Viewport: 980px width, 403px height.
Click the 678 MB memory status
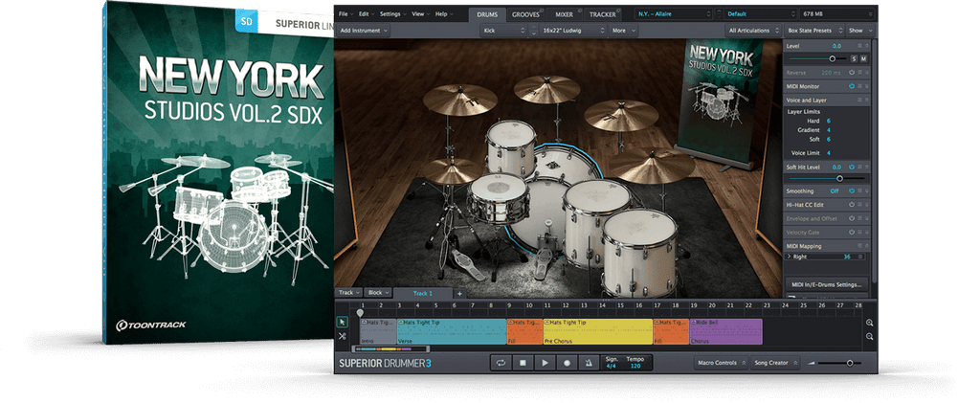(x=835, y=13)
